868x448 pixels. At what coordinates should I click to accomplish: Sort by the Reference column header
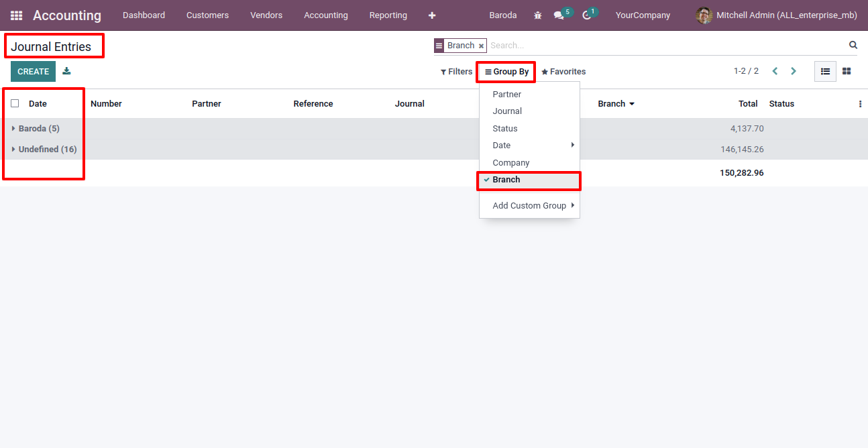pyautogui.click(x=313, y=104)
